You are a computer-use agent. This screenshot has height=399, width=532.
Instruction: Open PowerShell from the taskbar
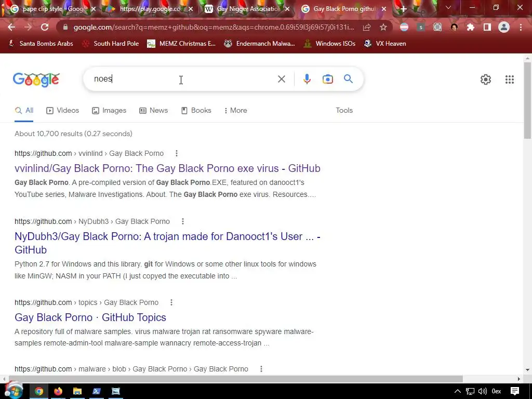tap(96, 392)
